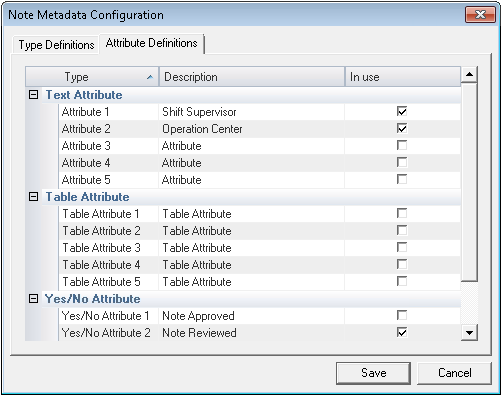The image size is (502, 396).
Task: Select the Attribute Definitions tab
Action: pyautogui.click(x=151, y=43)
